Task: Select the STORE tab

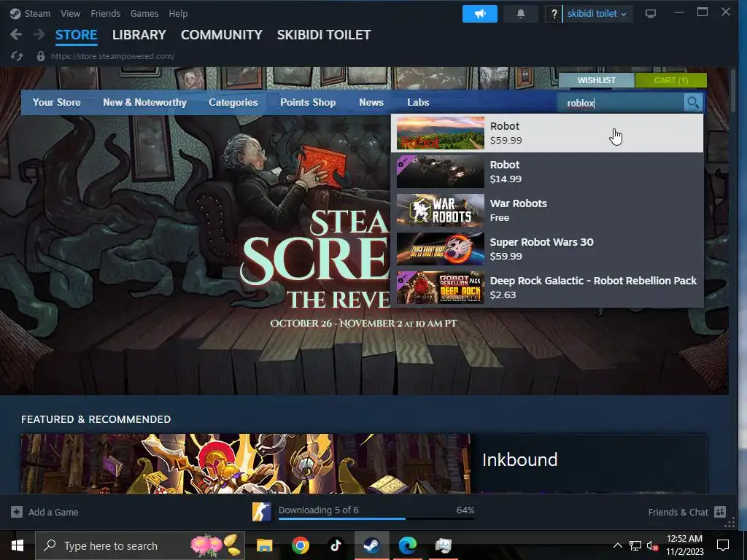Action: (x=76, y=35)
